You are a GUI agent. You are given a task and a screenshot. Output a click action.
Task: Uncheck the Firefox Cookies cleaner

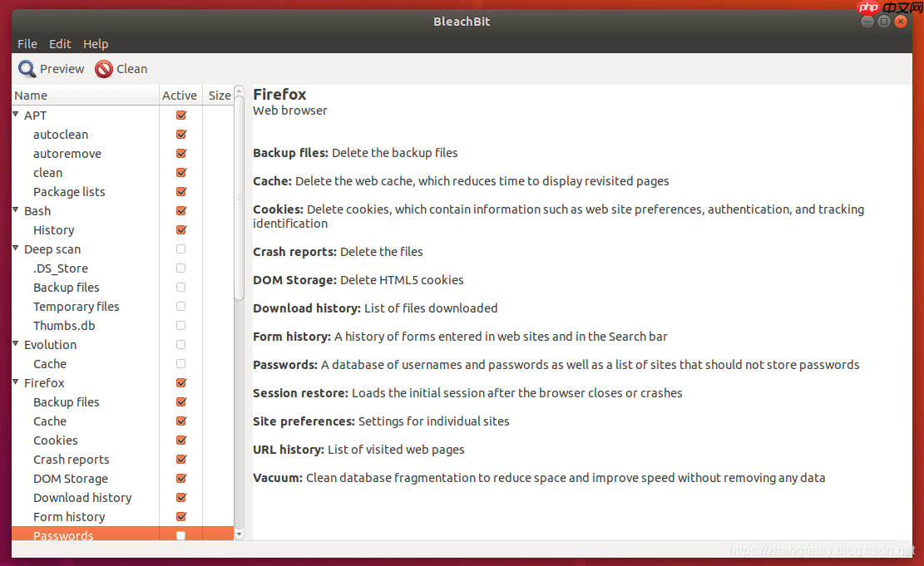click(180, 440)
